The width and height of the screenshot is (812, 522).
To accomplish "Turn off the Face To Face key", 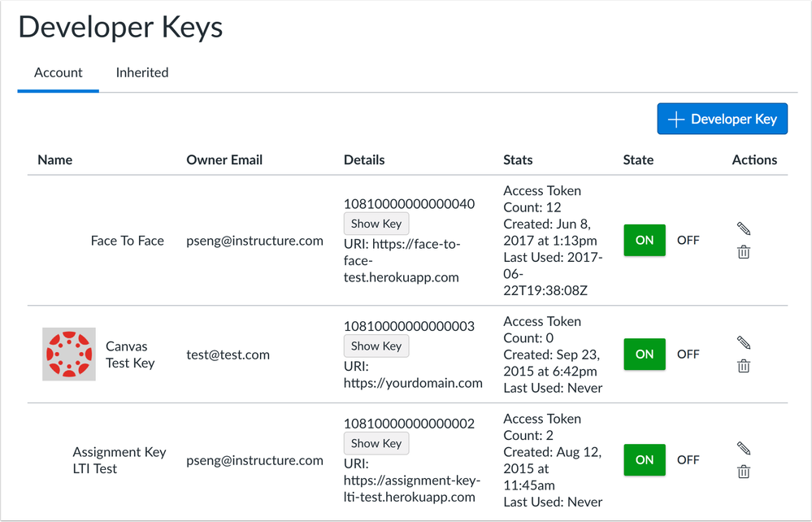I will pyautogui.click(x=688, y=240).
